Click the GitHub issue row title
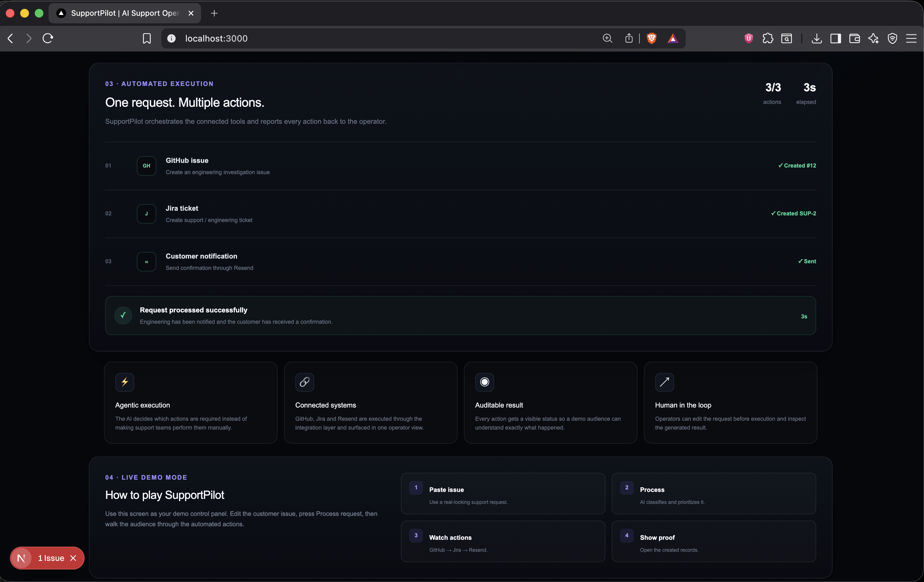 187,161
